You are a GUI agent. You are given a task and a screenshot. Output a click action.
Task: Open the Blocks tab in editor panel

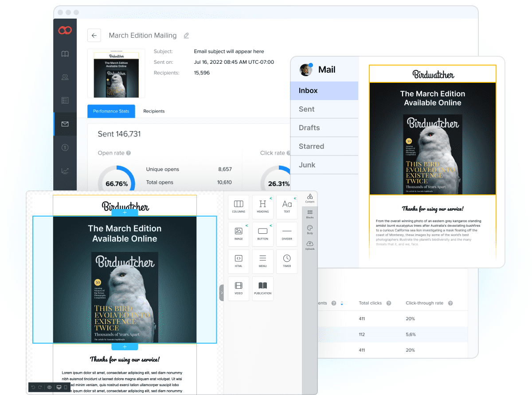[310, 214]
